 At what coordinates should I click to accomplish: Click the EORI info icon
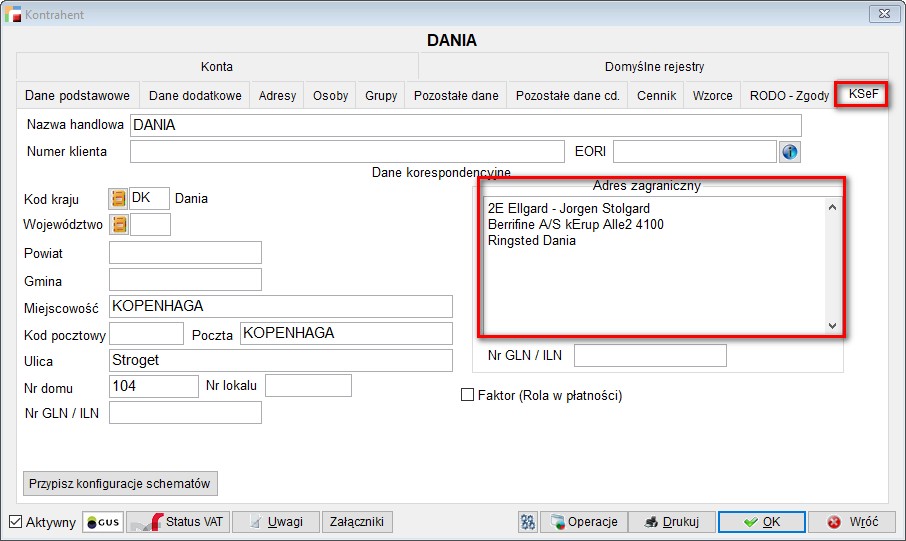click(790, 152)
